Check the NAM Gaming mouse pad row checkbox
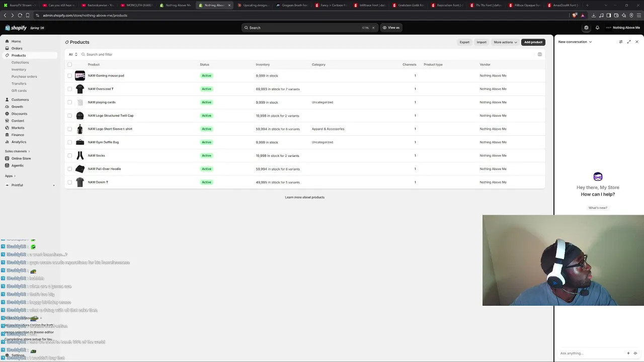This screenshot has height=362, width=644. coord(69,75)
